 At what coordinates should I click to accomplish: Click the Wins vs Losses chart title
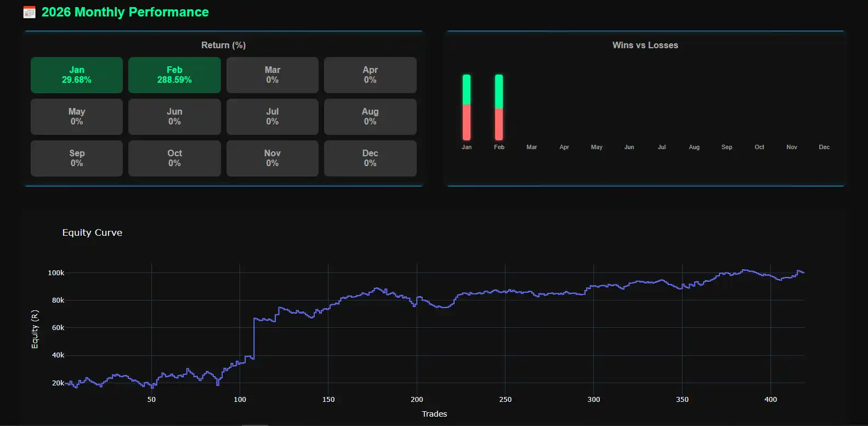[x=645, y=45]
